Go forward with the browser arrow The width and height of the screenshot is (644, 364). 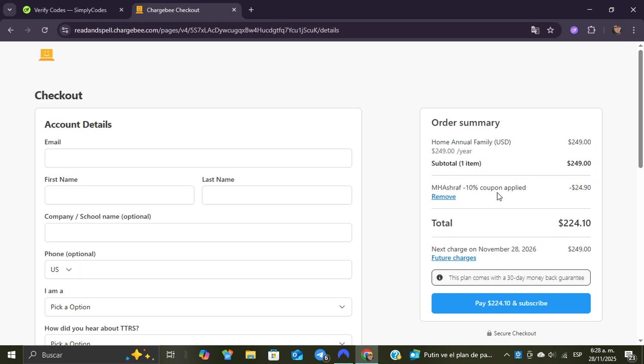tap(27, 30)
